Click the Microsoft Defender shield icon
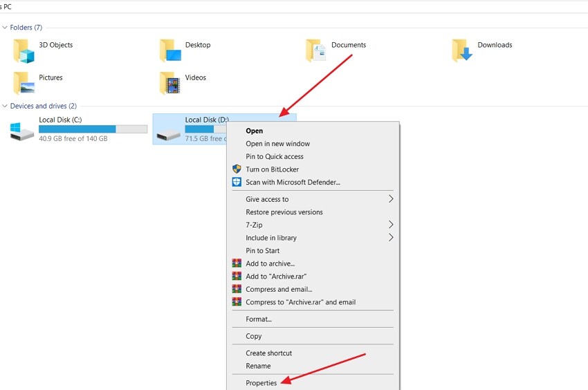The width and height of the screenshot is (588, 390). pos(237,182)
